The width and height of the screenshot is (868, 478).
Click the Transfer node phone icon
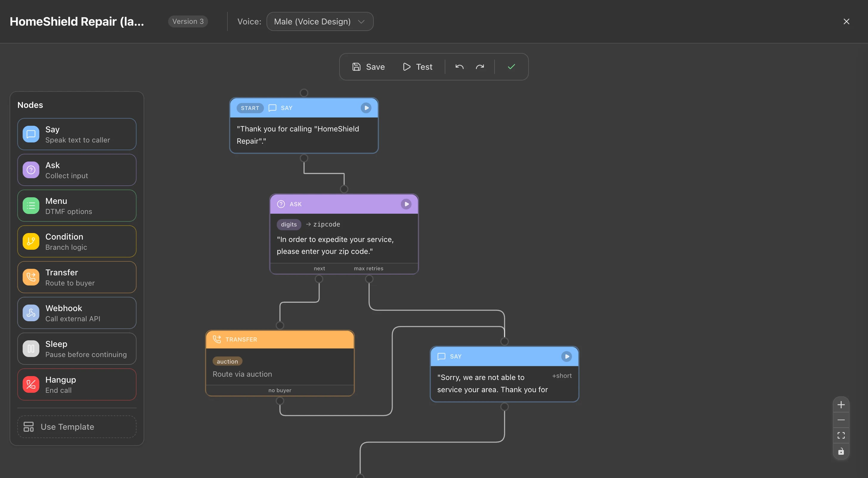point(31,277)
